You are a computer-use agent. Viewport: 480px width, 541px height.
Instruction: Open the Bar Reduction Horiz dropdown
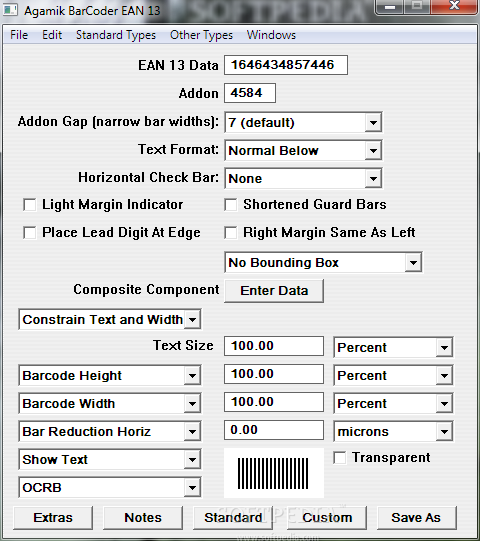coord(110,431)
